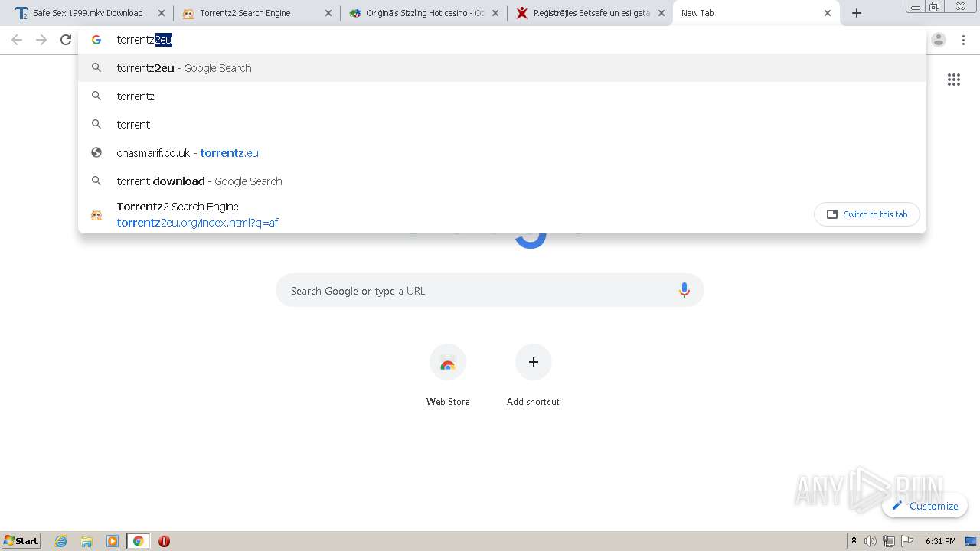Open the network tray icon
Image resolution: width=980 pixels, height=551 pixels.
pyautogui.click(x=889, y=541)
